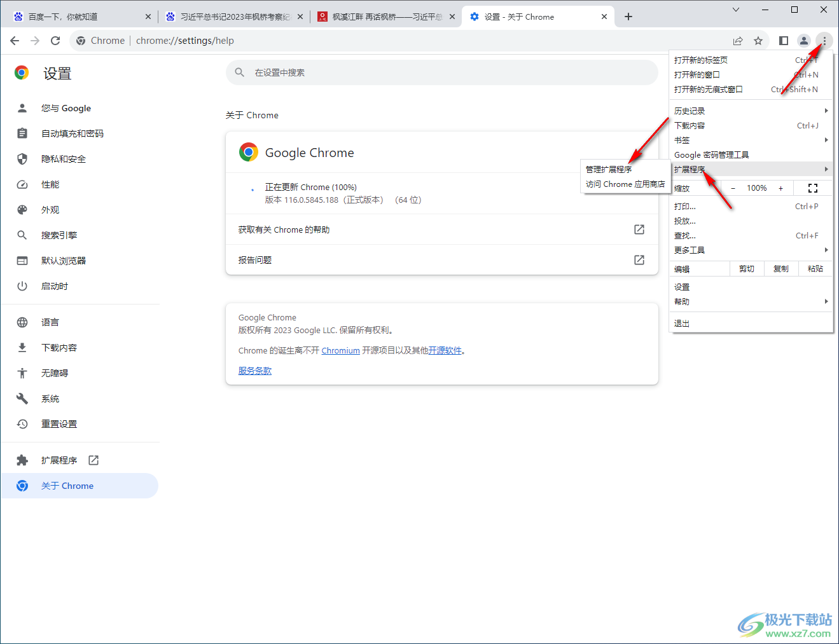Open 系统 settings section

[x=80, y=399]
